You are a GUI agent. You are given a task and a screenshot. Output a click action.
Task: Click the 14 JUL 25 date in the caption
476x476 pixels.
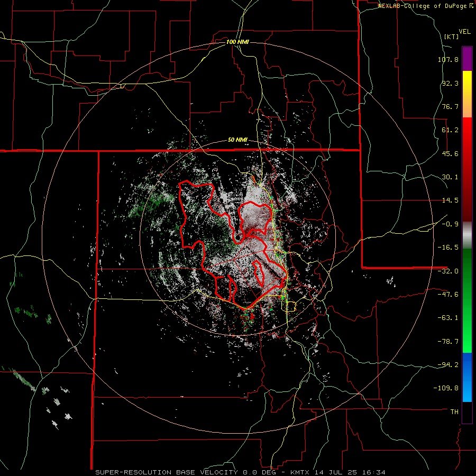pyautogui.click(x=337, y=472)
